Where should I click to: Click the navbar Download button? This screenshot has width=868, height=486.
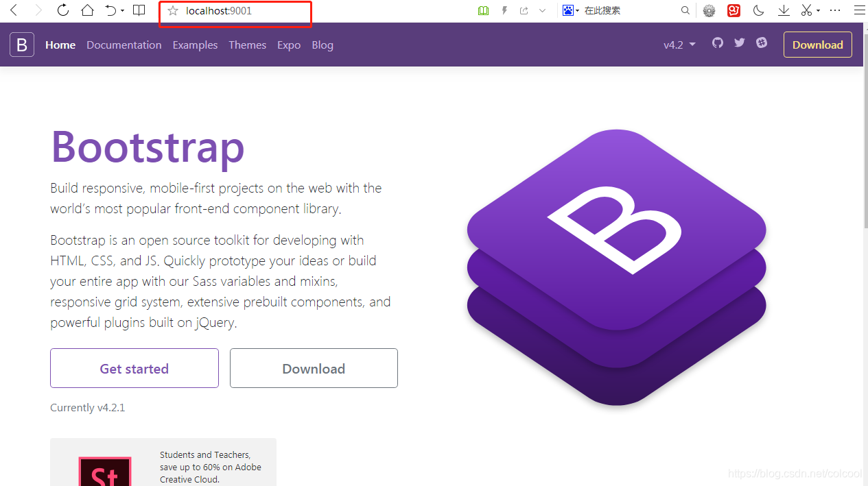[818, 45]
